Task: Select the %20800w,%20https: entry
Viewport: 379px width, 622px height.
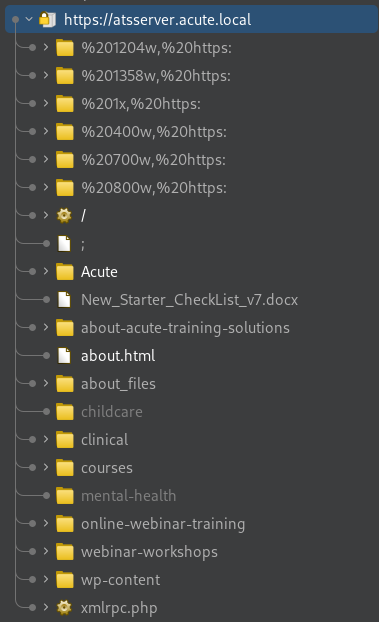Action: [154, 188]
